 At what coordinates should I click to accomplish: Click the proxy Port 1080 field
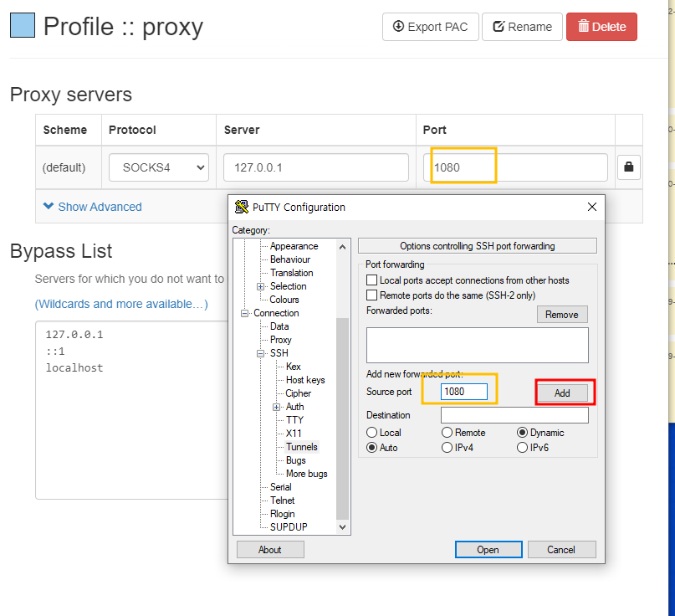tap(515, 167)
